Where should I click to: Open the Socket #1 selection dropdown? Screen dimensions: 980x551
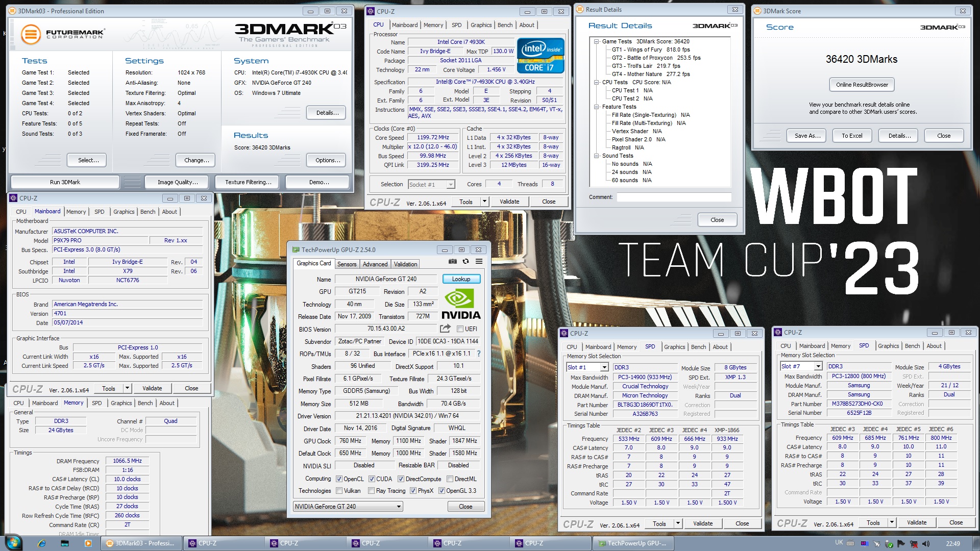click(431, 184)
